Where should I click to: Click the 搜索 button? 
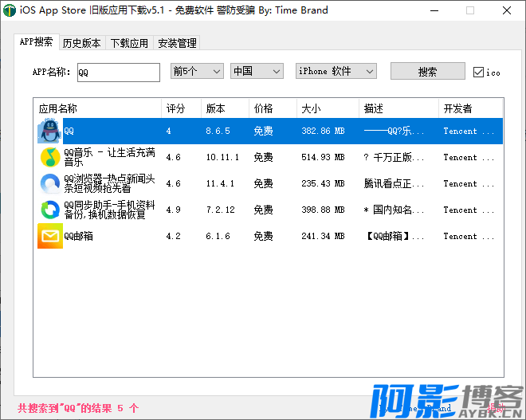point(428,71)
